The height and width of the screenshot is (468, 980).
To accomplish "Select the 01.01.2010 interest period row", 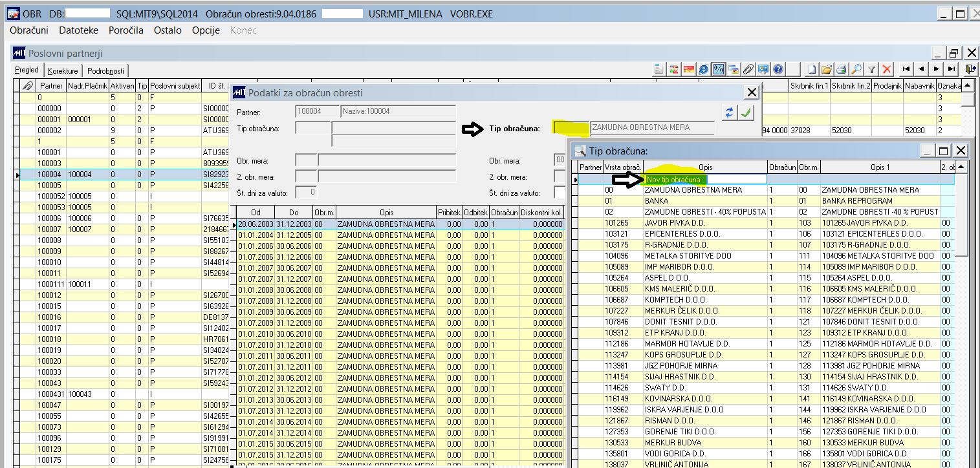I will coord(399,334).
